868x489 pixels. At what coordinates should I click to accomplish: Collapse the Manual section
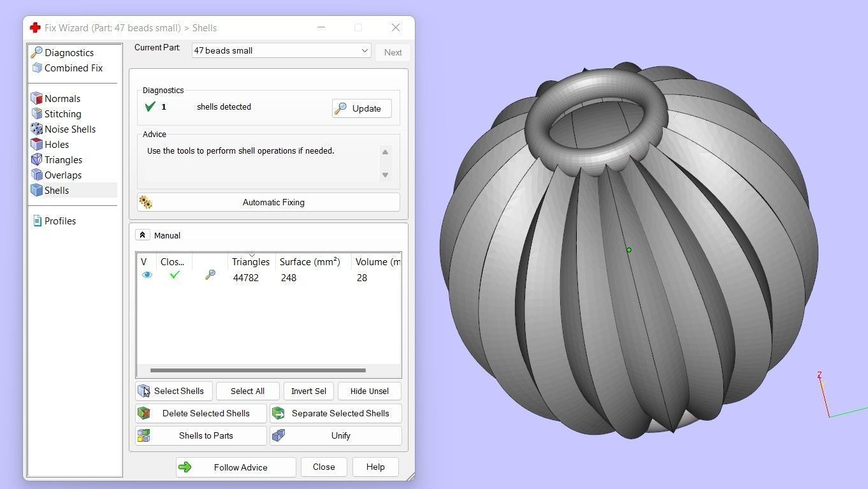tap(142, 235)
